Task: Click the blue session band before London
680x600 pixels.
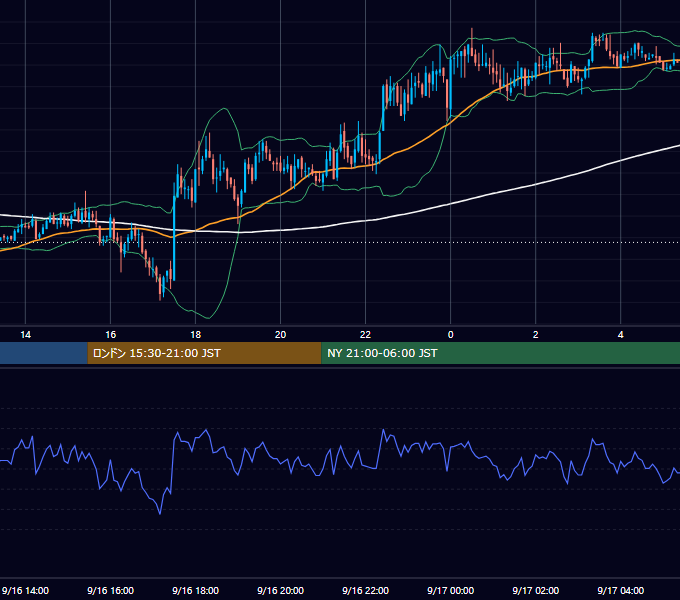Action: click(44, 353)
